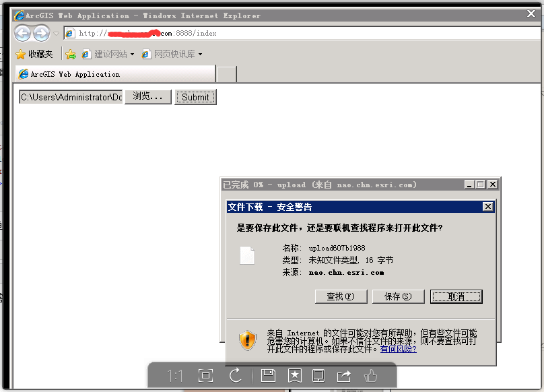Click the rotate icon in bottom toolbar
Image resolution: width=544 pixels, height=392 pixels.
coord(236,375)
